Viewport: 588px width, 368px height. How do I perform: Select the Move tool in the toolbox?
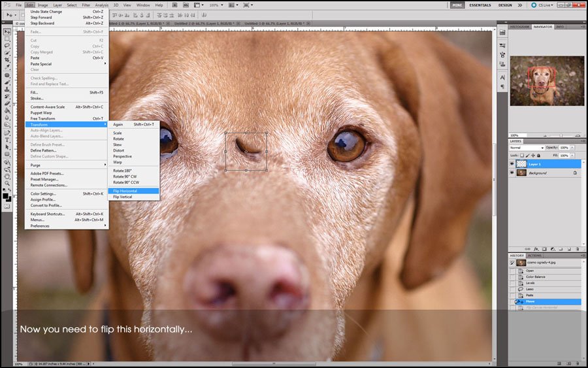[7, 32]
